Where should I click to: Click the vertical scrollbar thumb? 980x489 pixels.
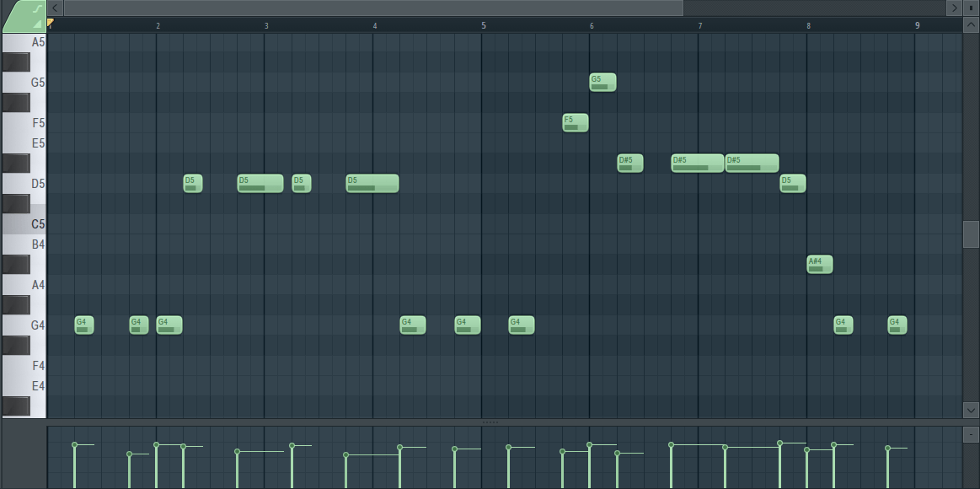971,234
